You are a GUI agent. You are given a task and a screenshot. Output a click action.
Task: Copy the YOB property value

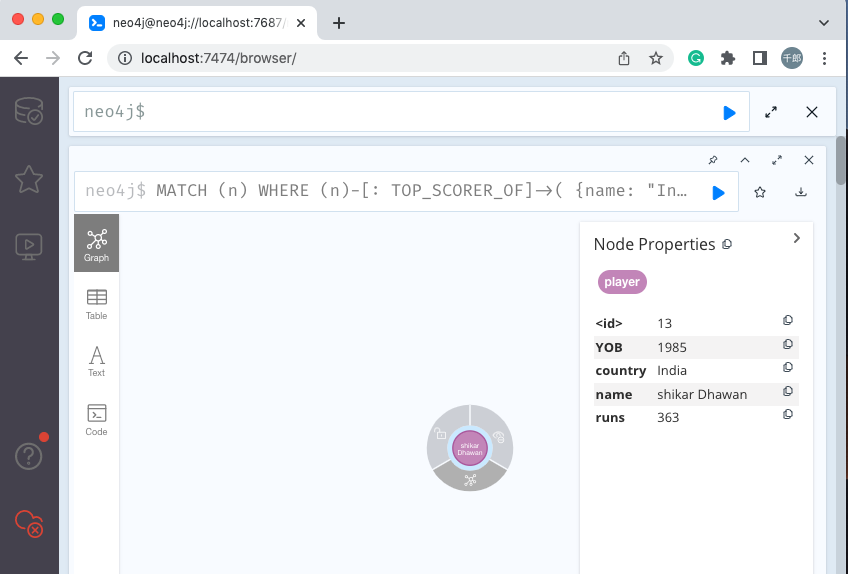[787, 344]
